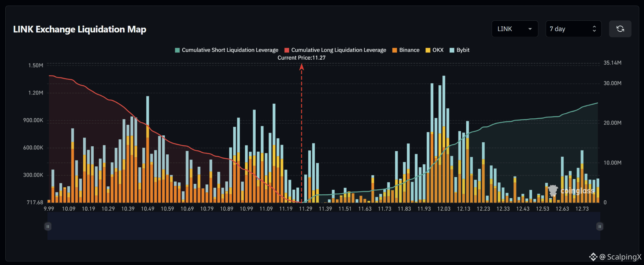Click the 900.00K left axis label
644x265 pixels.
(x=33, y=120)
